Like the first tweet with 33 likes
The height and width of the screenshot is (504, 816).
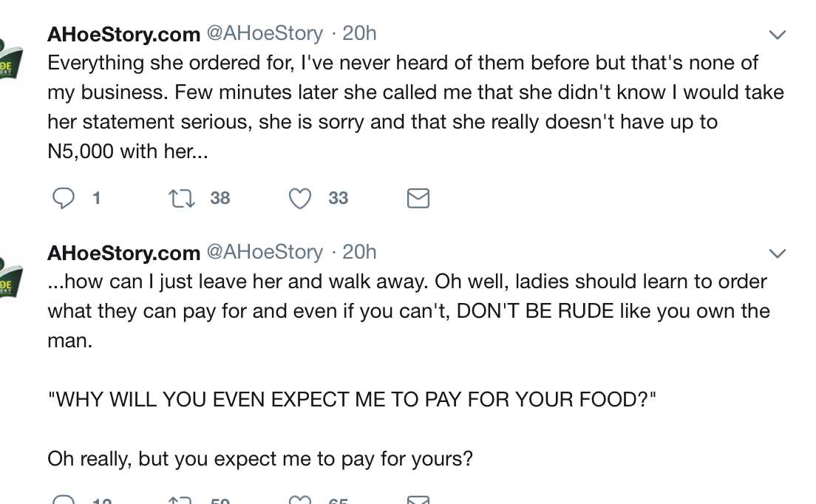point(299,198)
